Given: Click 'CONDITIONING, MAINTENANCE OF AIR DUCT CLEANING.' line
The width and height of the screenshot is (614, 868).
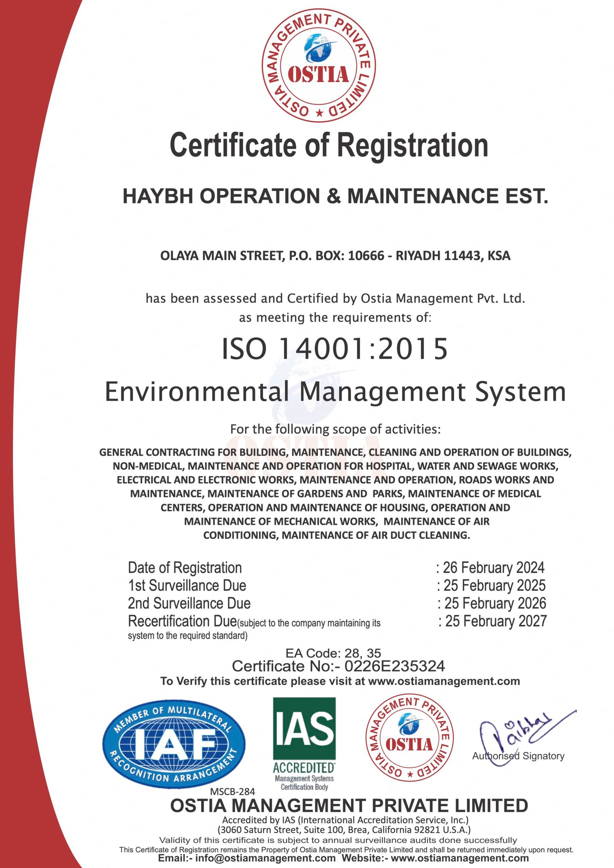Looking at the screenshot, I should (x=337, y=535).
